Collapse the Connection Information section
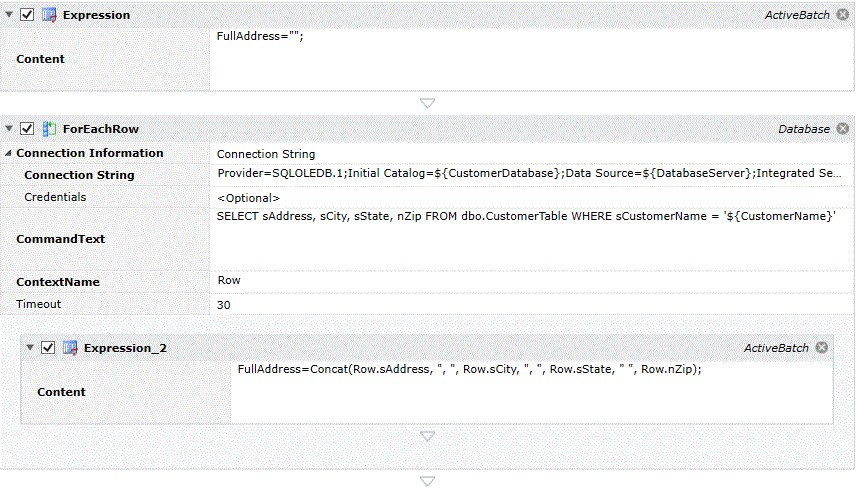857x489 pixels. click(9, 153)
